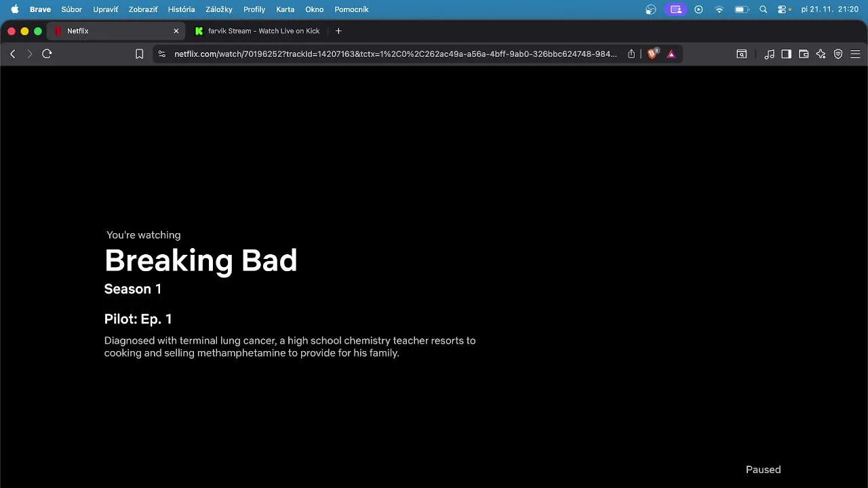Click the date and time clock

coord(829,9)
